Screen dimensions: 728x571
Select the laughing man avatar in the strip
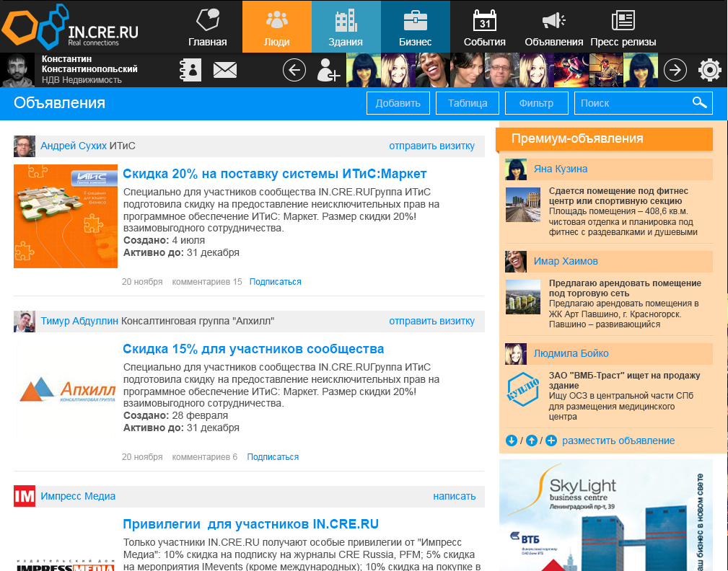click(x=433, y=70)
